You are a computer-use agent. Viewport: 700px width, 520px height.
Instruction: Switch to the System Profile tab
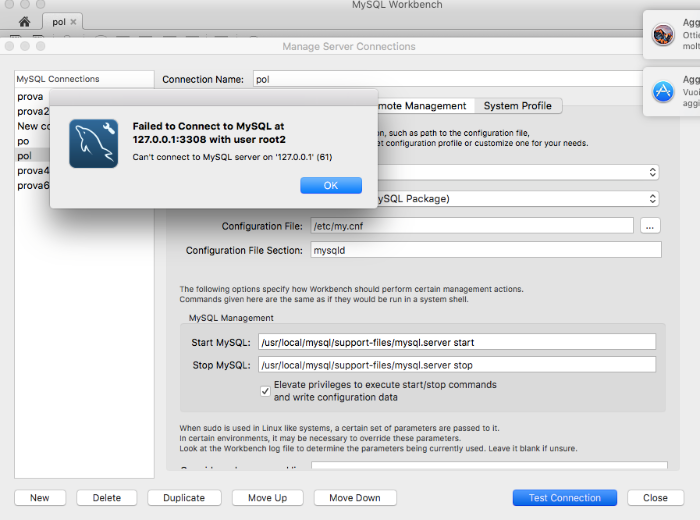[517, 106]
